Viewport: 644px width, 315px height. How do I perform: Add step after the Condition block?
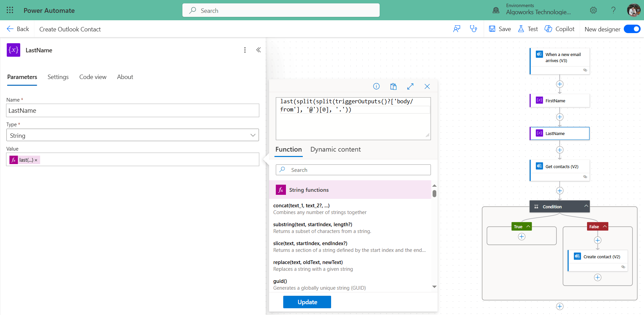pyautogui.click(x=560, y=306)
